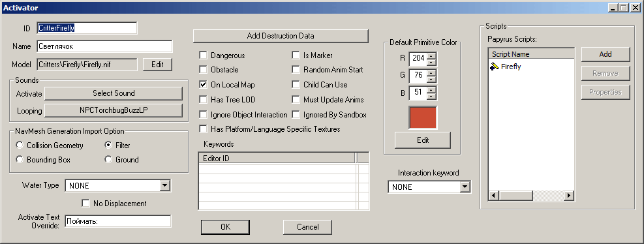
Task: Enable Random Anim Start
Action: (x=296, y=70)
